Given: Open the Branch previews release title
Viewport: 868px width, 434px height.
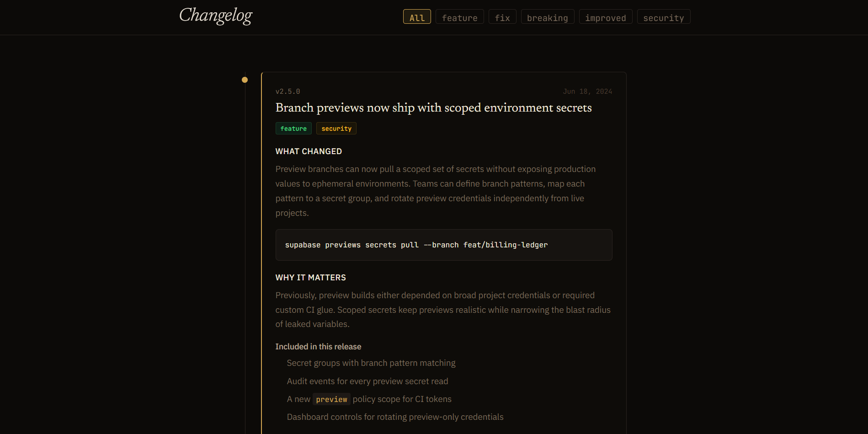Looking at the screenshot, I should (x=433, y=107).
